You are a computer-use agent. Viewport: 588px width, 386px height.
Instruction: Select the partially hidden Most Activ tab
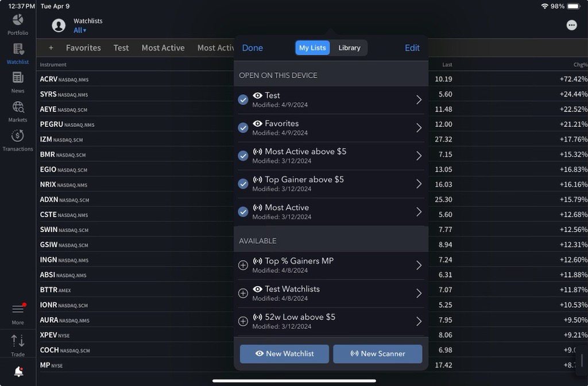[x=216, y=48]
